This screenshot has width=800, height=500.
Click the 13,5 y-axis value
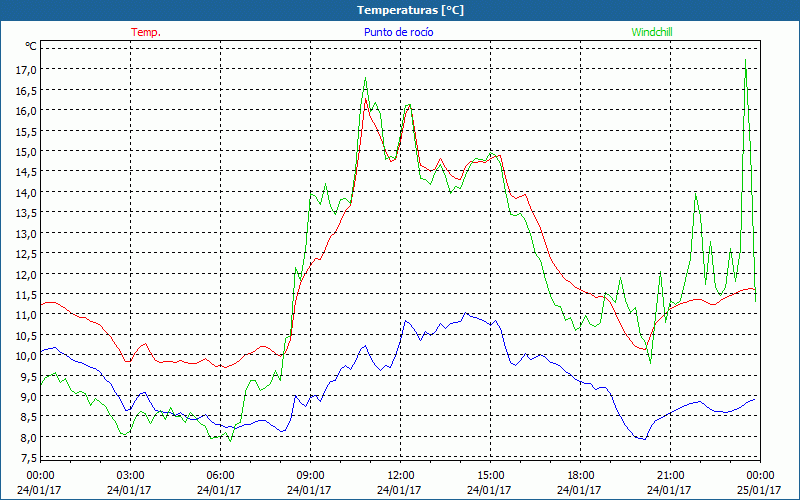point(27,213)
